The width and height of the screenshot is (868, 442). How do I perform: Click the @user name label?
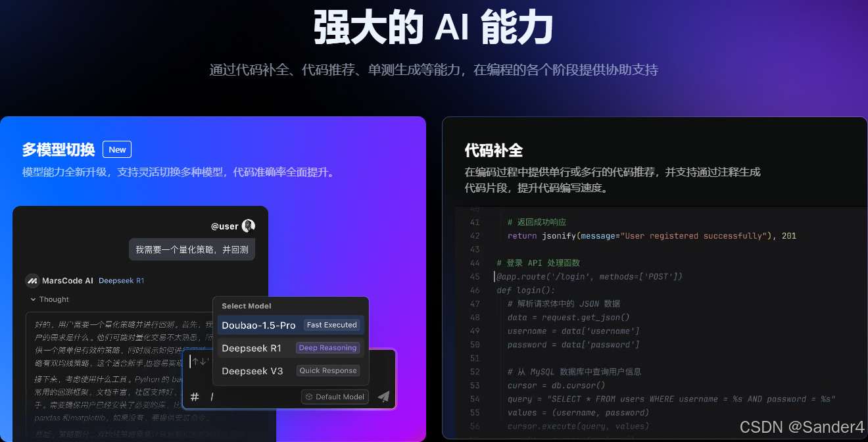pos(225,226)
